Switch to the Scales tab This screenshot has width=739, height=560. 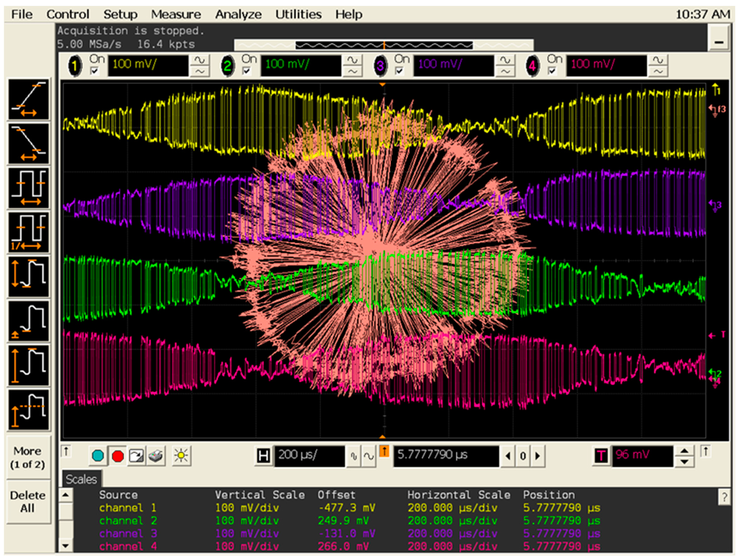click(x=81, y=479)
